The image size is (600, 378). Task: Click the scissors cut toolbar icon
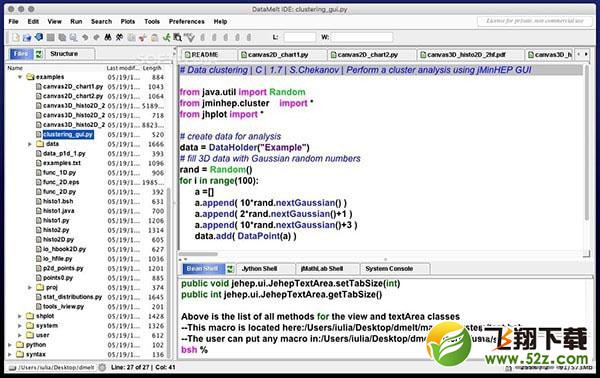pyautogui.click(x=143, y=37)
